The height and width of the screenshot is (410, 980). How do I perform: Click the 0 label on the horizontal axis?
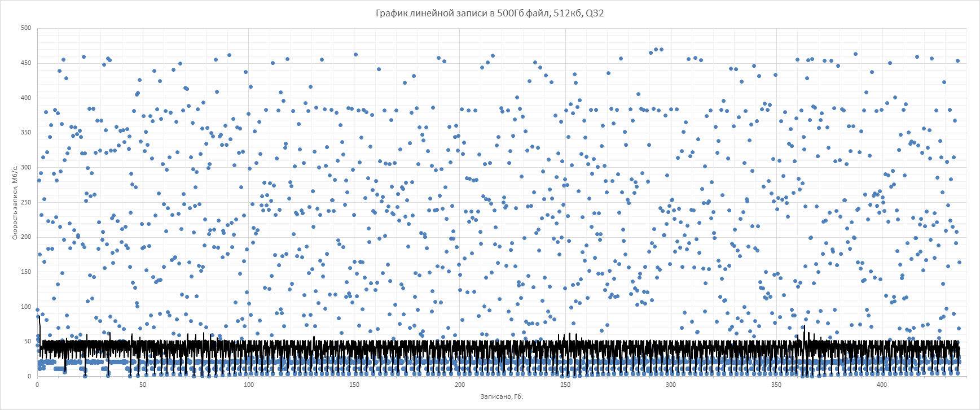tap(37, 385)
